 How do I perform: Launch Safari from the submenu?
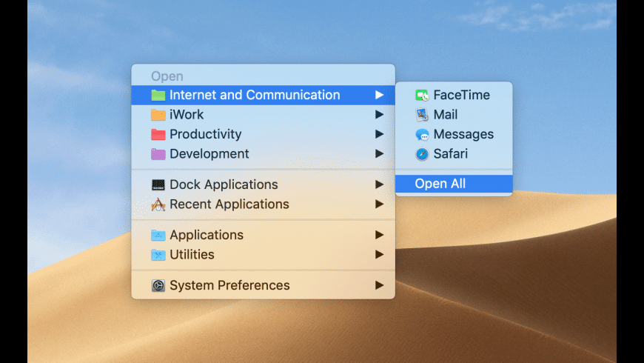coord(454,154)
